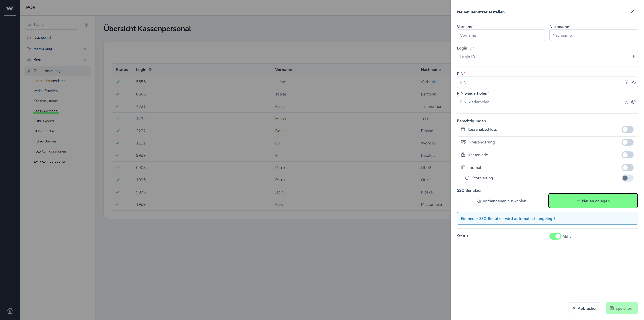Click the Dashboard icon in sidebar

tap(29, 38)
